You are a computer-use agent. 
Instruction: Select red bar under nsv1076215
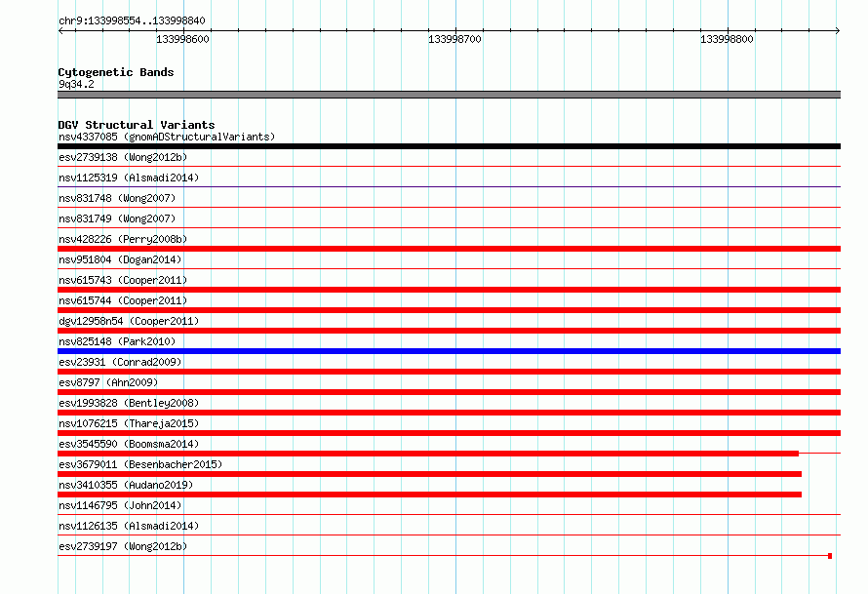pyautogui.click(x=449, y=433)
